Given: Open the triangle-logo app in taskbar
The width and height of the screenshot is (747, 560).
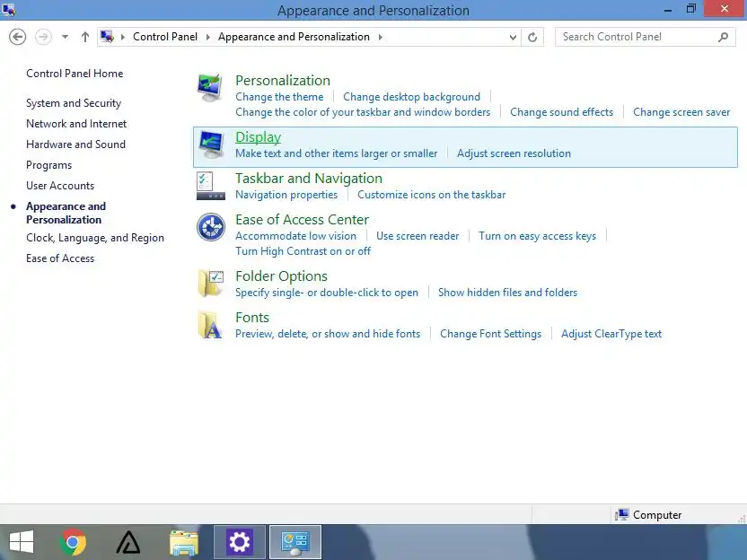Looking at the screenshot, I should tap(128, 542).
